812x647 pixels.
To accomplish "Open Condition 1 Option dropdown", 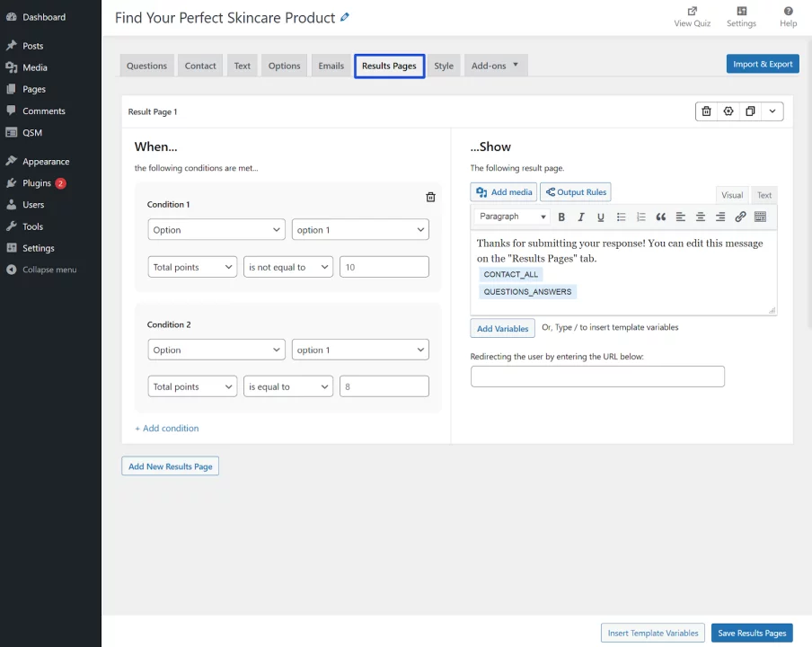I will coord(216,229).
